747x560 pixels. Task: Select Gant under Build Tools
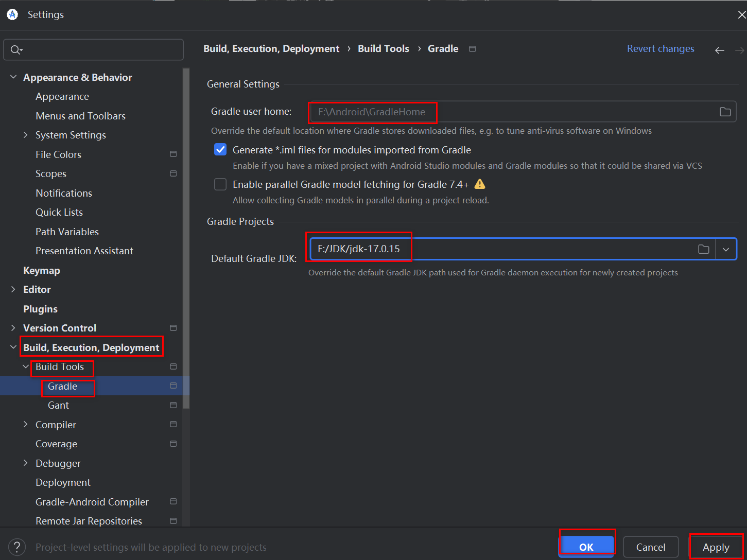[x=58, y=405]
